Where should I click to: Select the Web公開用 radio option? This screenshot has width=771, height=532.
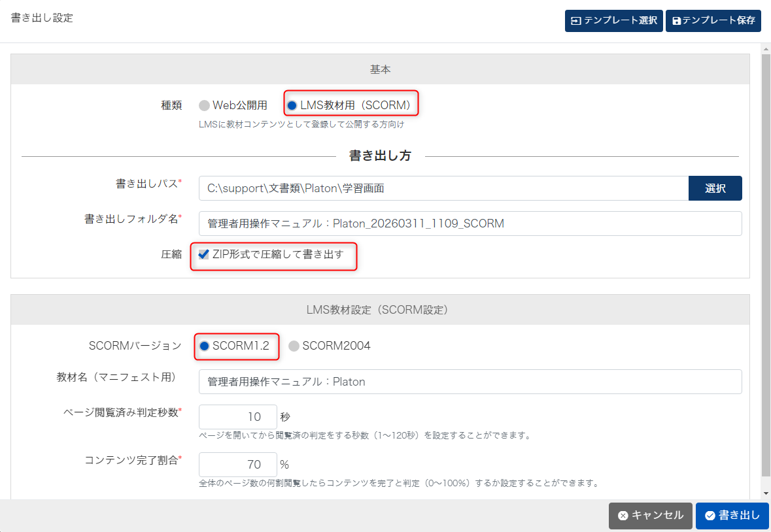[x=204, y=105]
